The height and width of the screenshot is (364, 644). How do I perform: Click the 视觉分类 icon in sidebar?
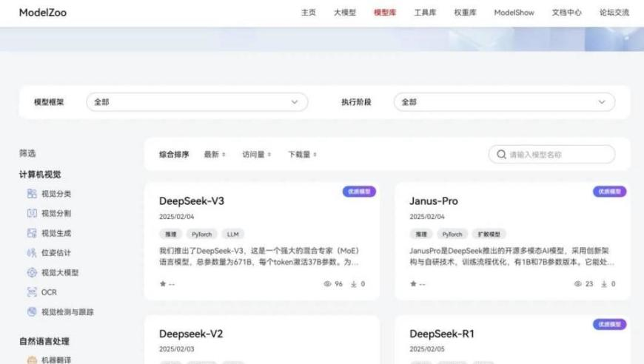[x=32, y=194]
